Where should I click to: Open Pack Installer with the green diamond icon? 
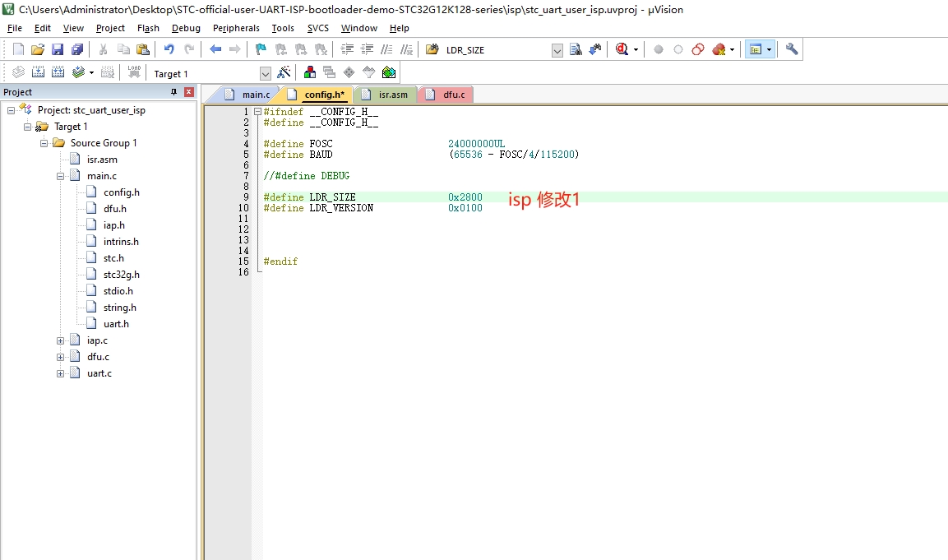[x=389, y=72]
